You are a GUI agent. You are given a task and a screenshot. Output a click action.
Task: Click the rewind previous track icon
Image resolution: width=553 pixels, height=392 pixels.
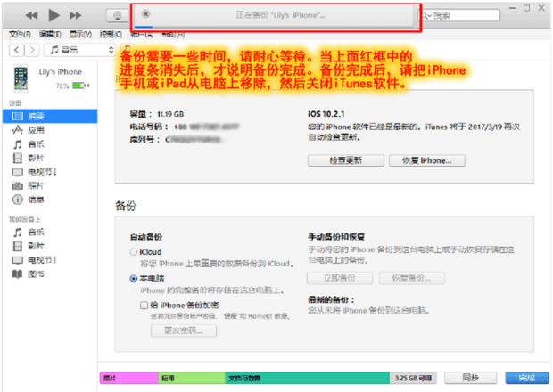(31, 17)
